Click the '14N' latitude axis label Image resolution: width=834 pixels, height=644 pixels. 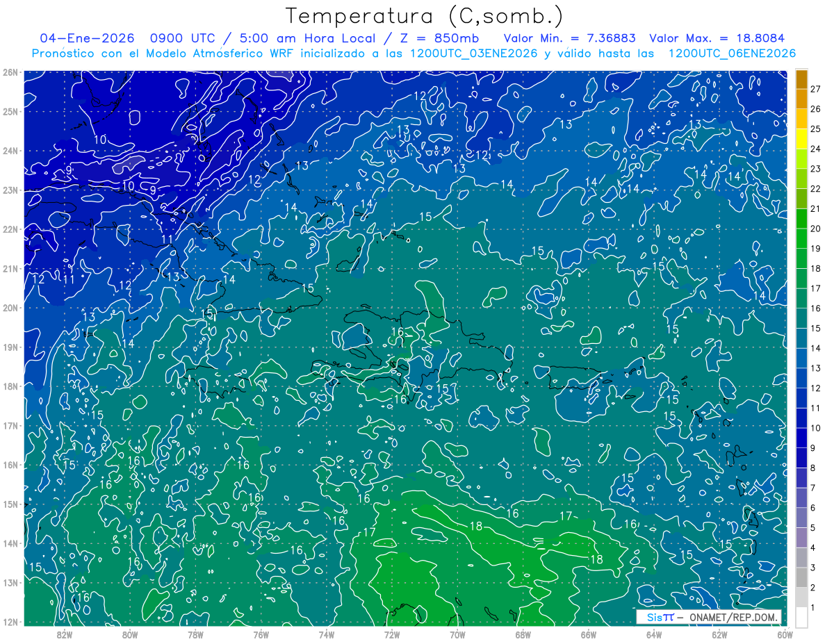point(10,543)
